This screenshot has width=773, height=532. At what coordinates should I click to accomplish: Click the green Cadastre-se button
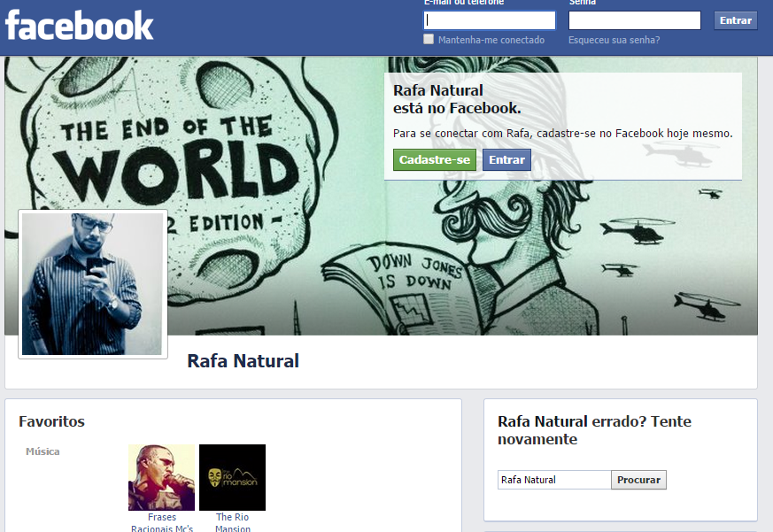pos(435,159)
